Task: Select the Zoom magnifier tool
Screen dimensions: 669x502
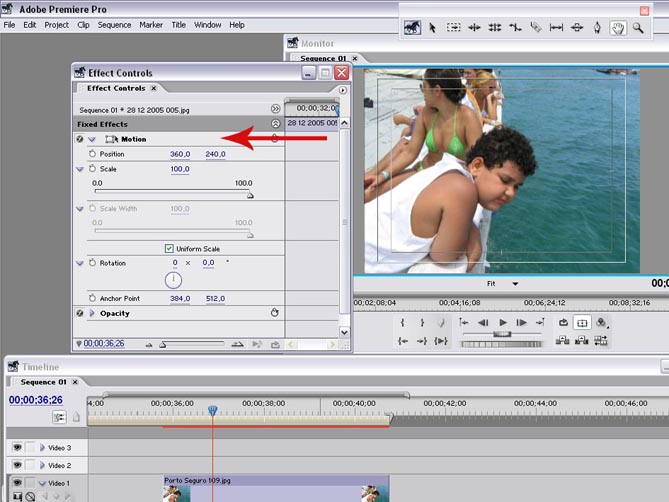Action: (638, 28)
